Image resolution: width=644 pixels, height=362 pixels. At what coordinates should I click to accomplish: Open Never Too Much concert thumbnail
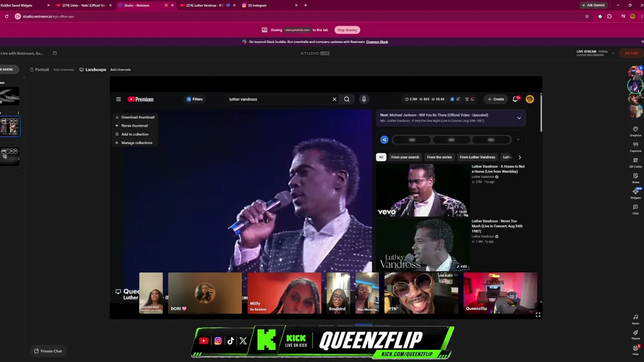coord(423,245)
